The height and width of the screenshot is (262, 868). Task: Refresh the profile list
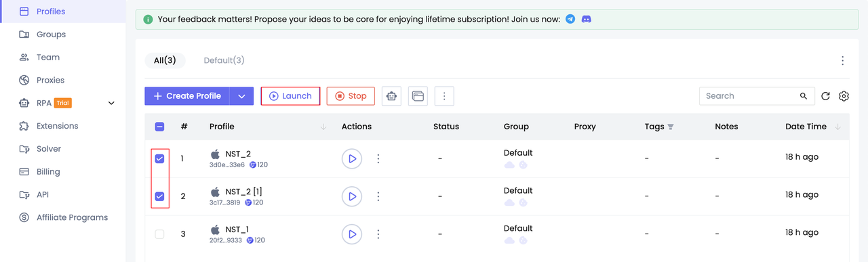[x=825, y=96]
